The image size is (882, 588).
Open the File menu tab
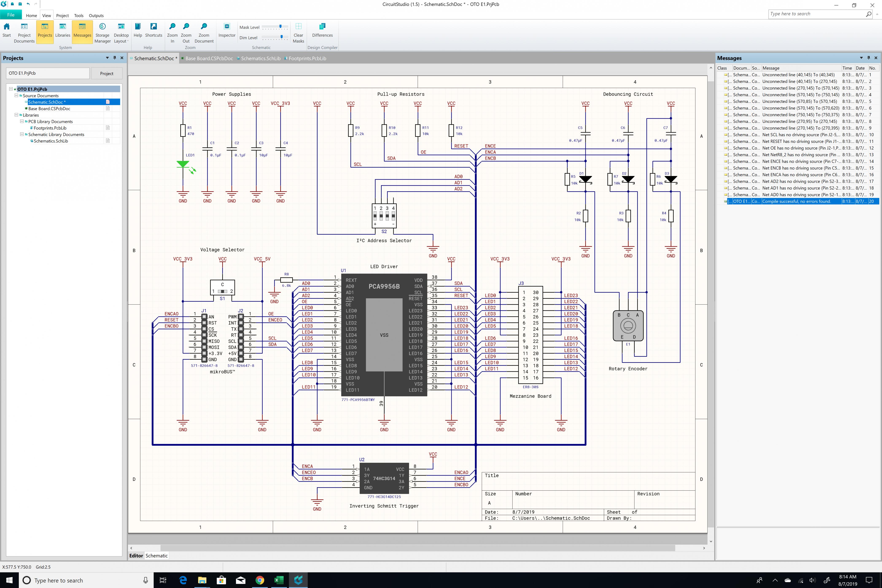(x=11, y=15)
